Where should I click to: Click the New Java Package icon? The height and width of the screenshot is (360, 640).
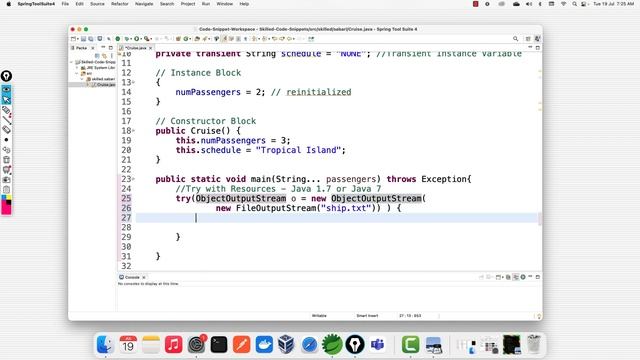click(178, 39)
